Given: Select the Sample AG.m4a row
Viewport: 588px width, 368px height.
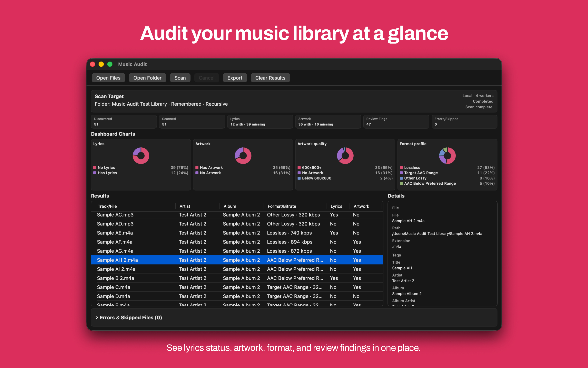Looking at the screenshot, I should point(237,251).
